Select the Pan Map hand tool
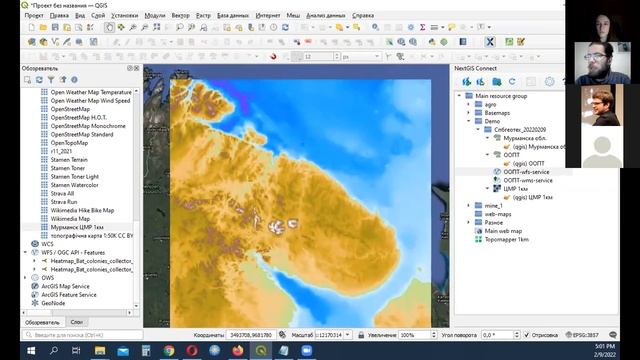 pyautogui.click(x=109, y=27)
